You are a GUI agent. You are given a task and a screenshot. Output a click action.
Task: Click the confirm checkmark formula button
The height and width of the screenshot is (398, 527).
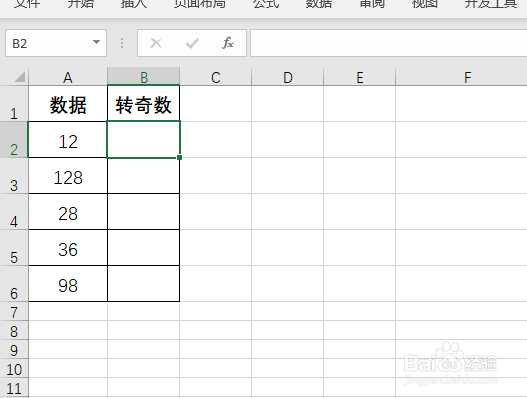point(192,43)
